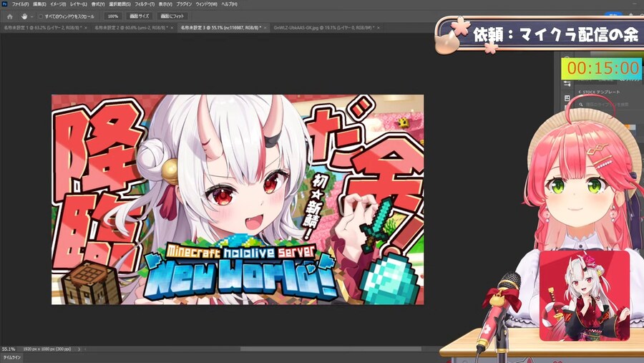Open the 編集(E) menu
This screenshot has height=363, width=644.
coord(39,4)
